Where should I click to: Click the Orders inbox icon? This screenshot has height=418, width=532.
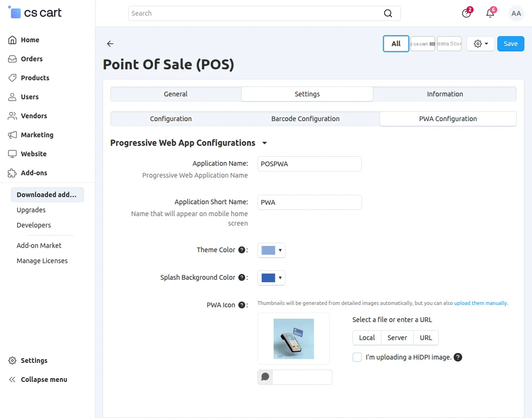coord(12,59)
